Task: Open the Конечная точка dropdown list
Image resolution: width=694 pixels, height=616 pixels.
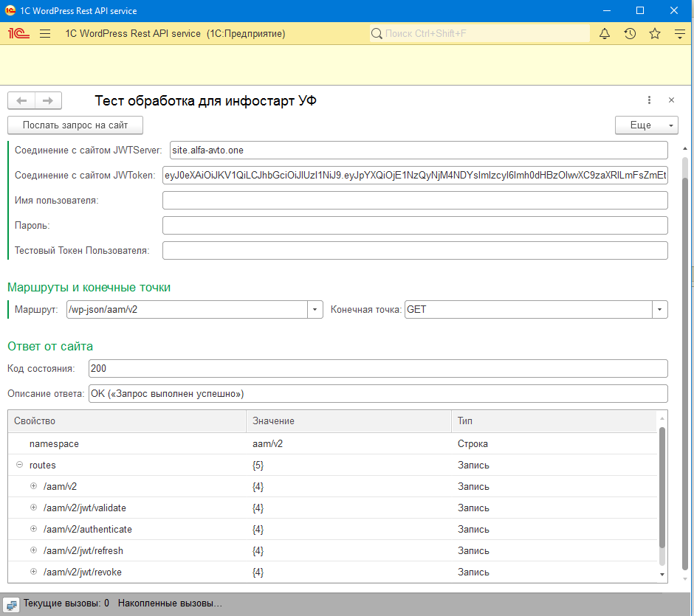Action: [x=659, y=310]
